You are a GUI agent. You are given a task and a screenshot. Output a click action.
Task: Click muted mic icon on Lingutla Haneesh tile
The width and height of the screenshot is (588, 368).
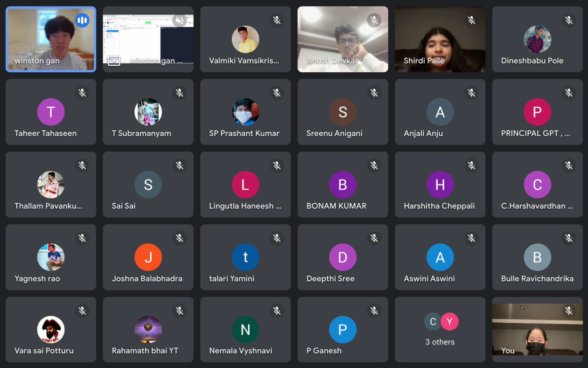pos(277,166)
